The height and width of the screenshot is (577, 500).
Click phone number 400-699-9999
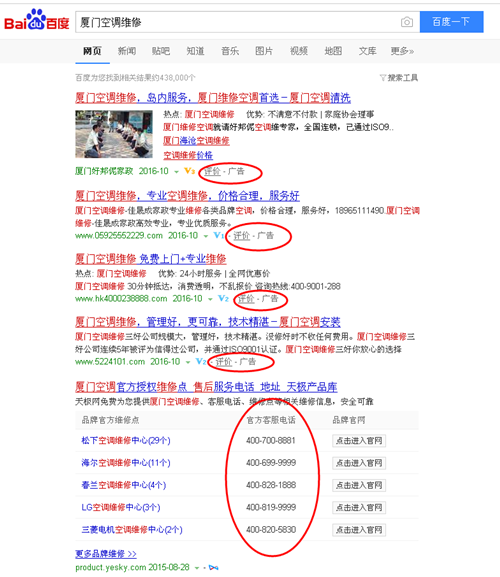pyautogui.click(x=271, y=463)
